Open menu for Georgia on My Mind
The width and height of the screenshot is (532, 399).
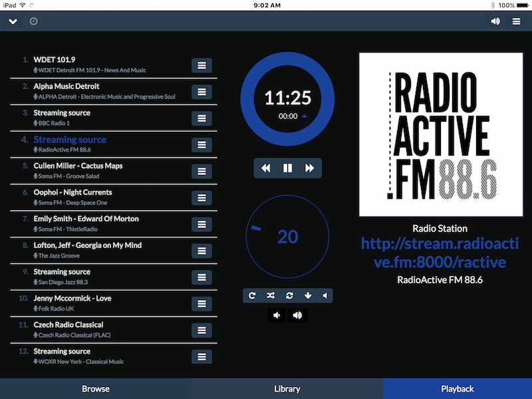point(201,251)
